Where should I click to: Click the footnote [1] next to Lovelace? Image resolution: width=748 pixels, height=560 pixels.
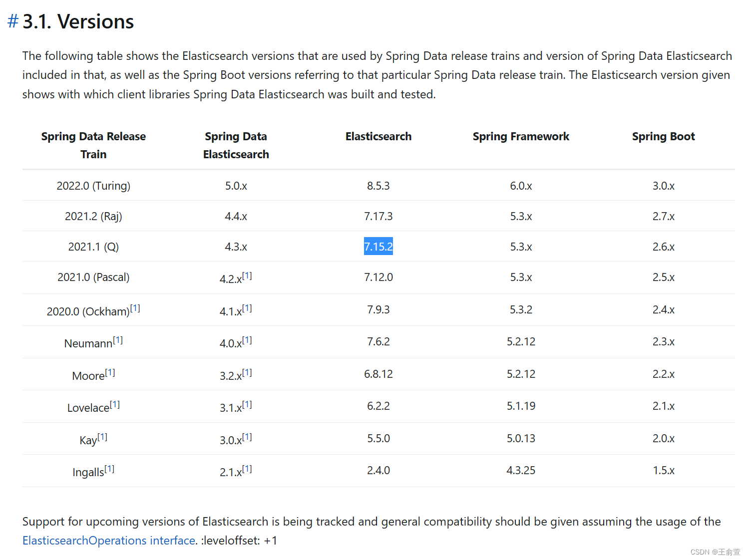pyautogui.click(x=115, y=404)
